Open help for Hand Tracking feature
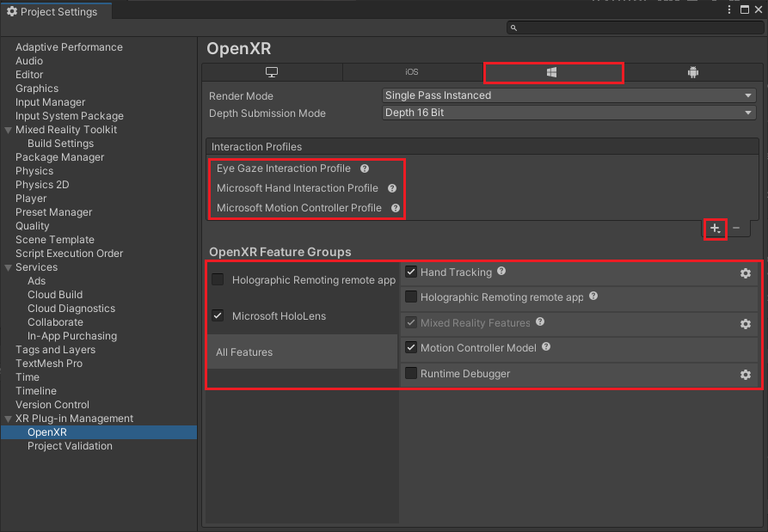 pos(501,271)
